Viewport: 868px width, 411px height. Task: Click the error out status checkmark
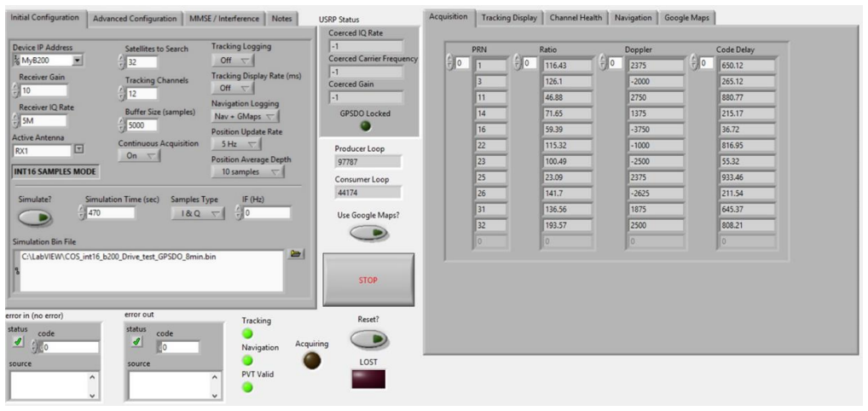tap(136, 343)
